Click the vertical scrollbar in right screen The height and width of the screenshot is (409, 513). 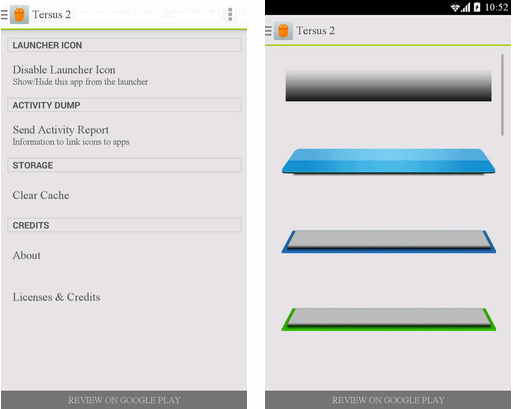click(502, 95)
